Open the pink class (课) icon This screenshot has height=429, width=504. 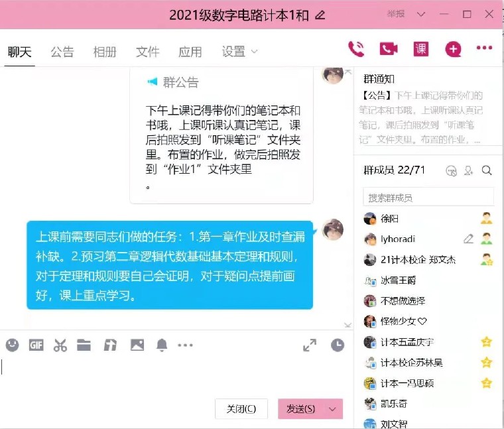[x=420, y=49]
